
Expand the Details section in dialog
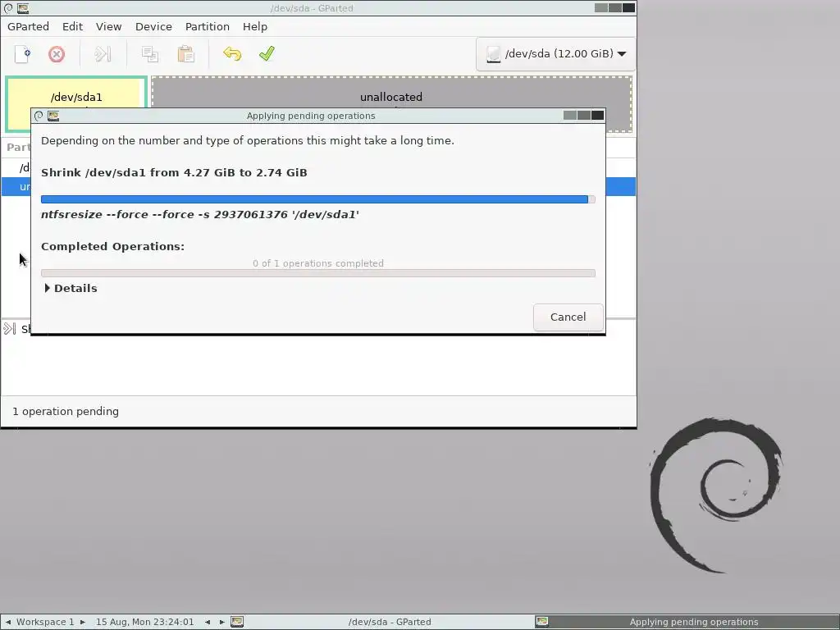click(x=70, y=288)
